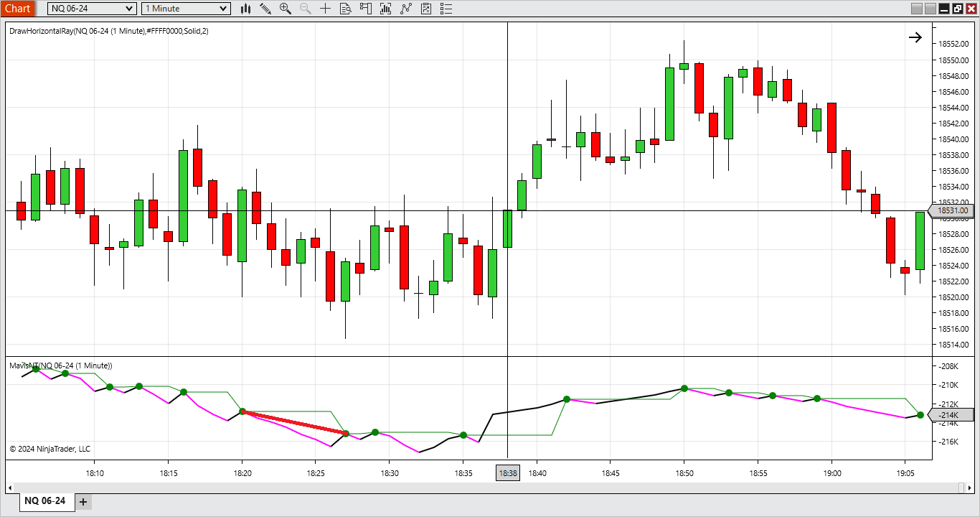Click the 18514.00 price axis label
The height and width of the screenshot is (517, 980).
pyautogui.click(x=954, y=345)
